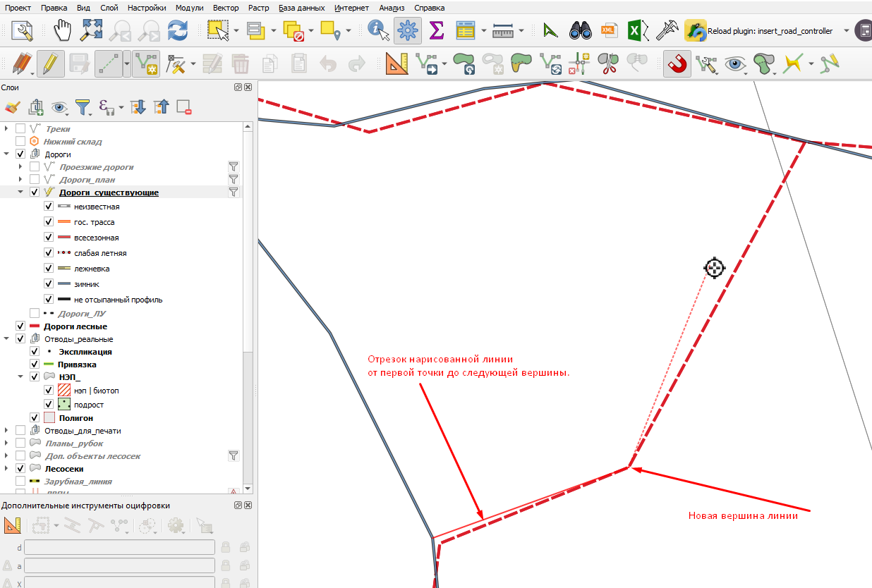
Task: Open the Вектор menu
Action: point(226,8)
